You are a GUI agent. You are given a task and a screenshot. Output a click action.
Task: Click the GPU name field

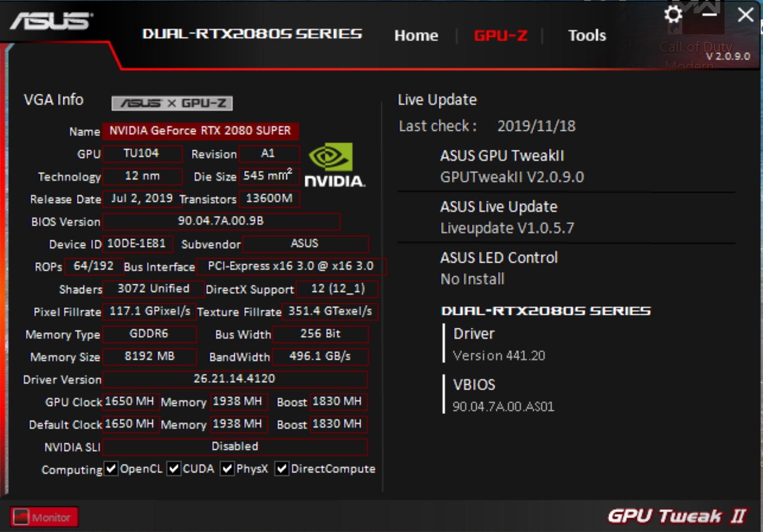(x=200, y=131)
